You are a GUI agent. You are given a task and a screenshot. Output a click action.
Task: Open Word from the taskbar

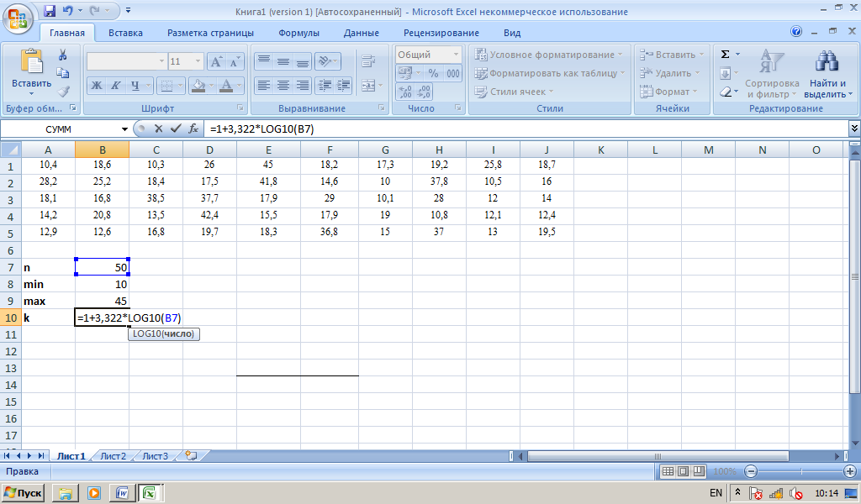[x=122, y=493]
